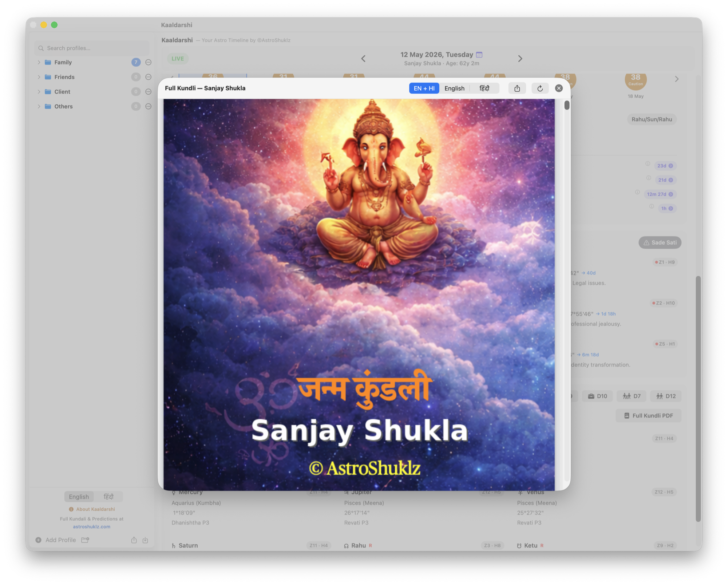Select the Z1 · H9 tag

(665, 262)
